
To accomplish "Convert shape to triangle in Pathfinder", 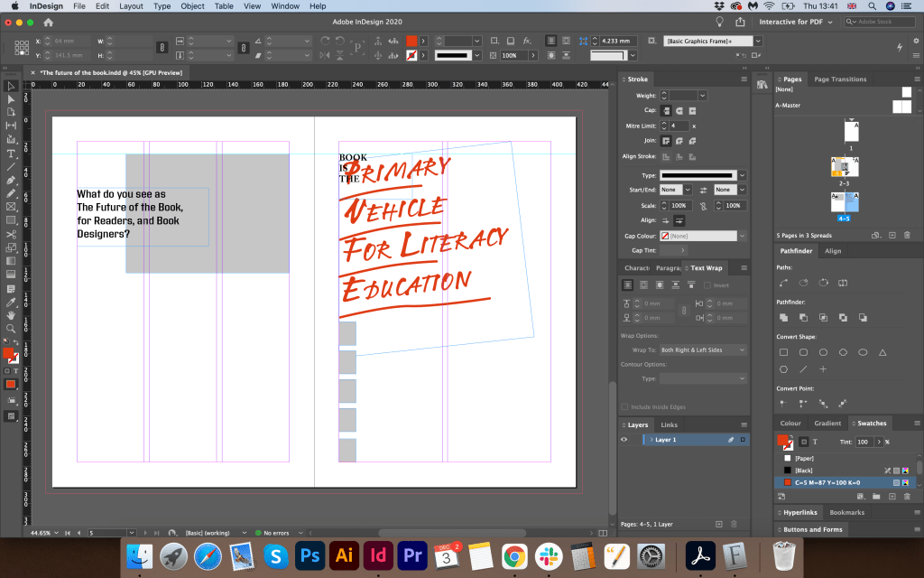I will point(883,352).
